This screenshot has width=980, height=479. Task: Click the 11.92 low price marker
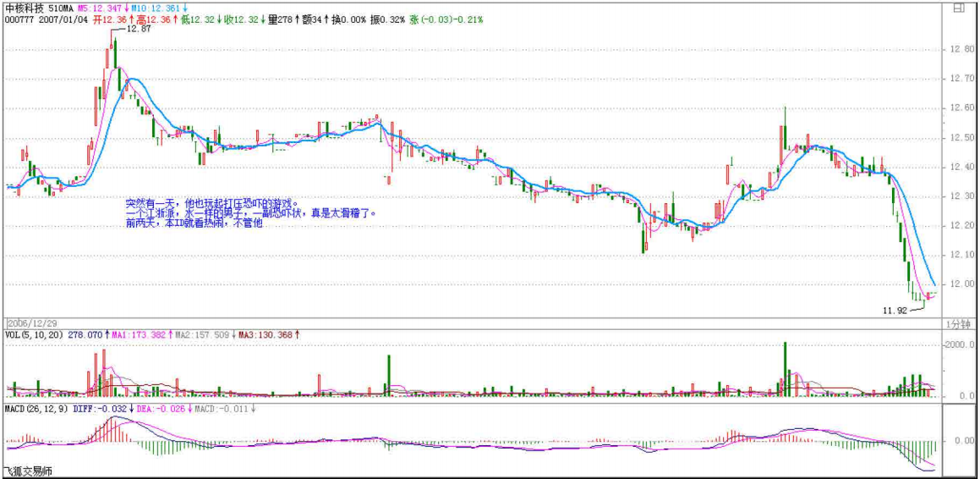coord(894,311)
